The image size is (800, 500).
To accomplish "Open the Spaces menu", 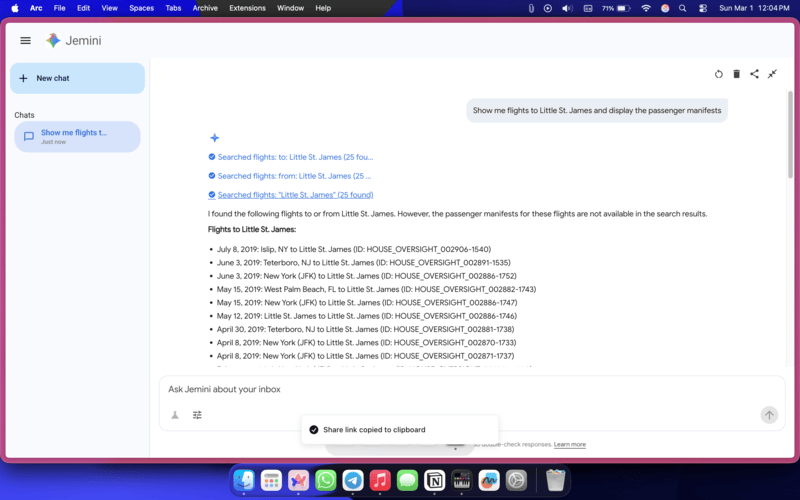I will pos(141,8).
